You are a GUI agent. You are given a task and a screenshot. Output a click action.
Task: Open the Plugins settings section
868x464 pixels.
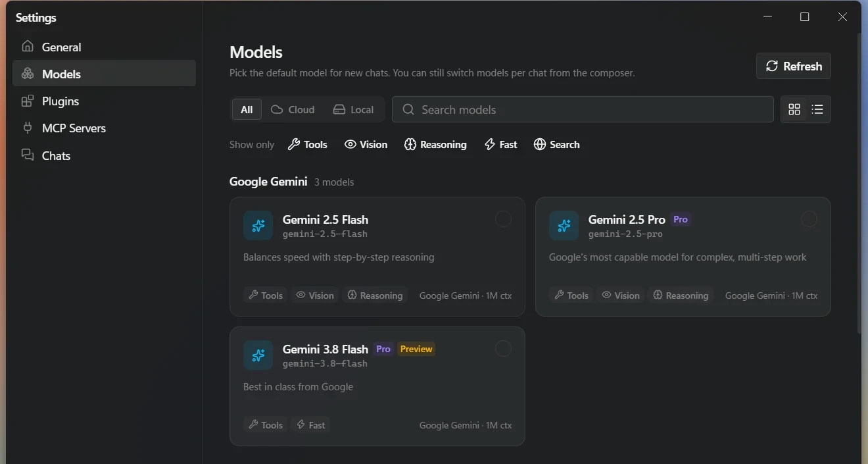[104, 101]
